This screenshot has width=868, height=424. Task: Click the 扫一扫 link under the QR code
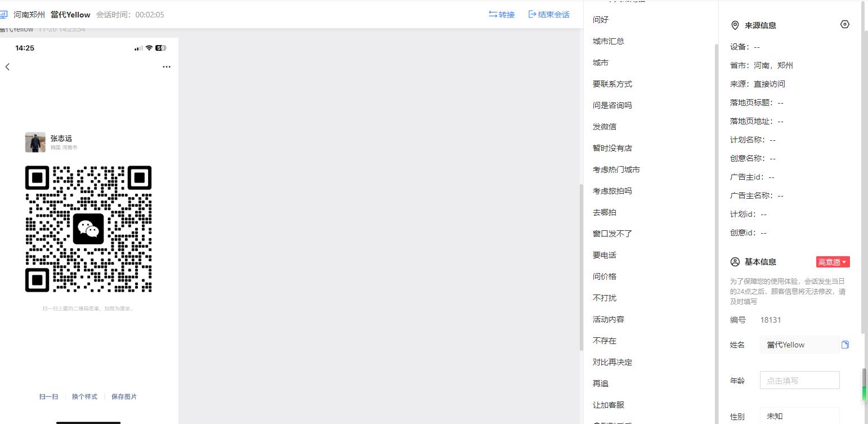(x=48, y=397)
